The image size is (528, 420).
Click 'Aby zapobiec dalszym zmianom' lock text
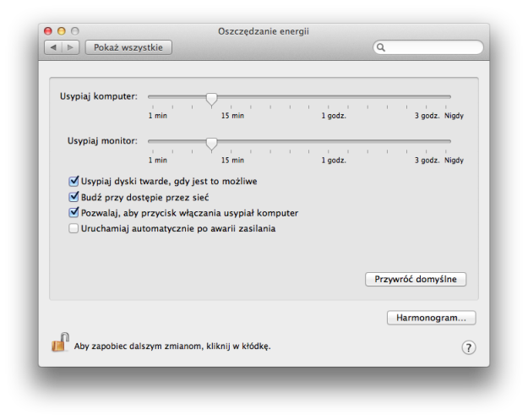(172, 346)
